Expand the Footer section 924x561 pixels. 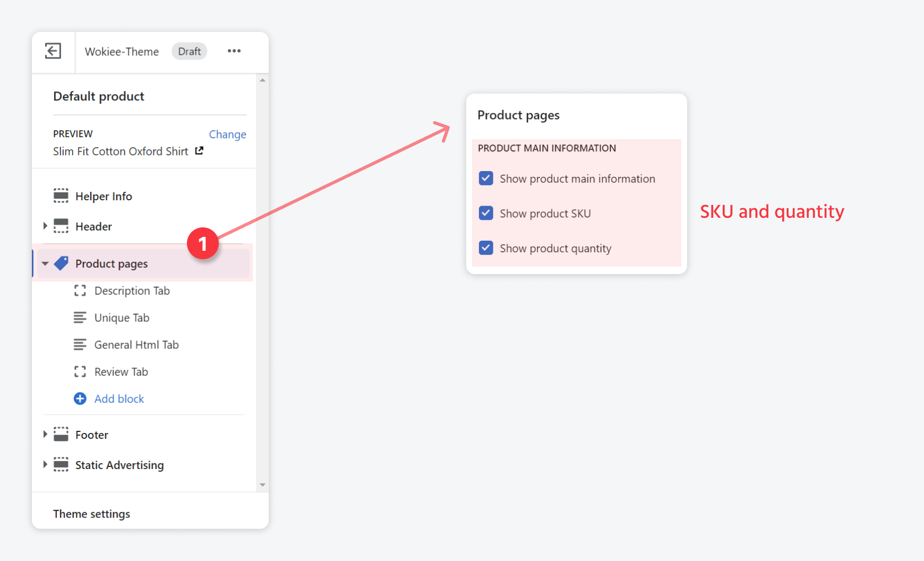coord(45,434)
